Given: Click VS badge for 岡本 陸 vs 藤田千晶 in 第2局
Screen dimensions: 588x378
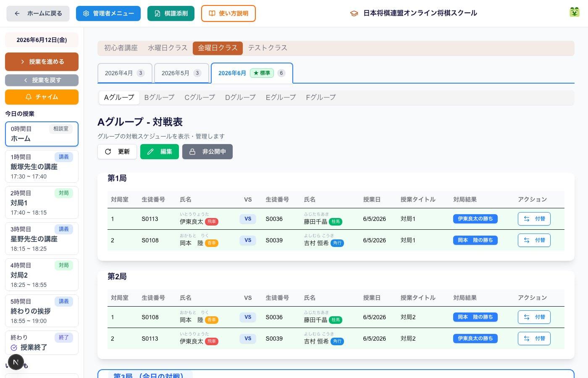Looking at the screenshot, I should pyautogui.click(x=248, y=317).
